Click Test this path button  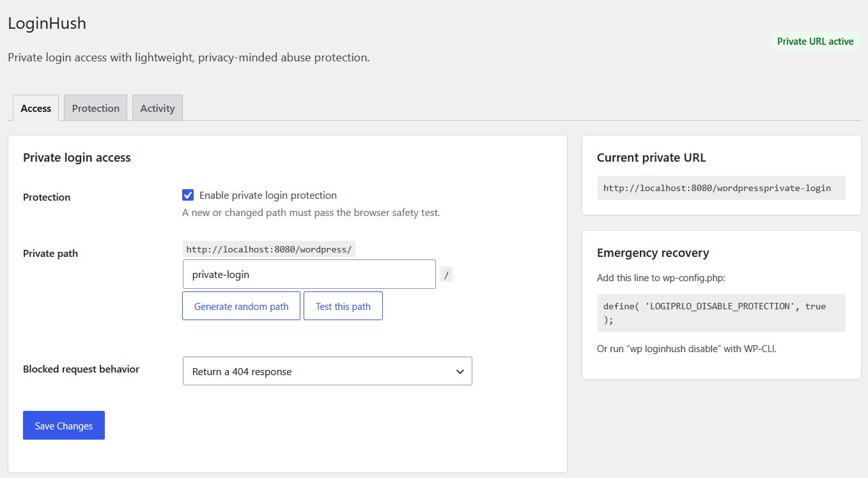[343, 306]
